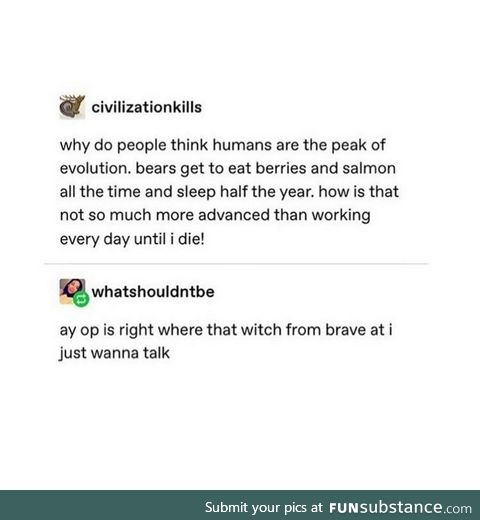Visit the whatshouldntbe username link

pyautogui.click(x=153, y=292)
